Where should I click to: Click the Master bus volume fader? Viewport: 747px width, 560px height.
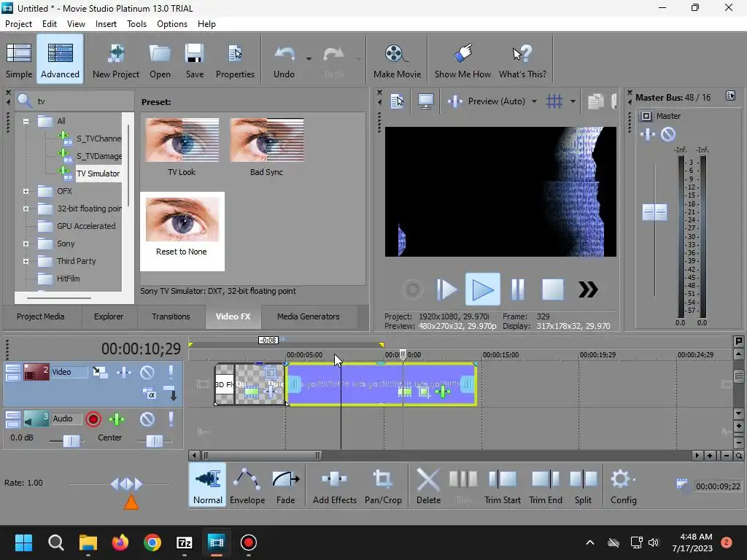654,212
